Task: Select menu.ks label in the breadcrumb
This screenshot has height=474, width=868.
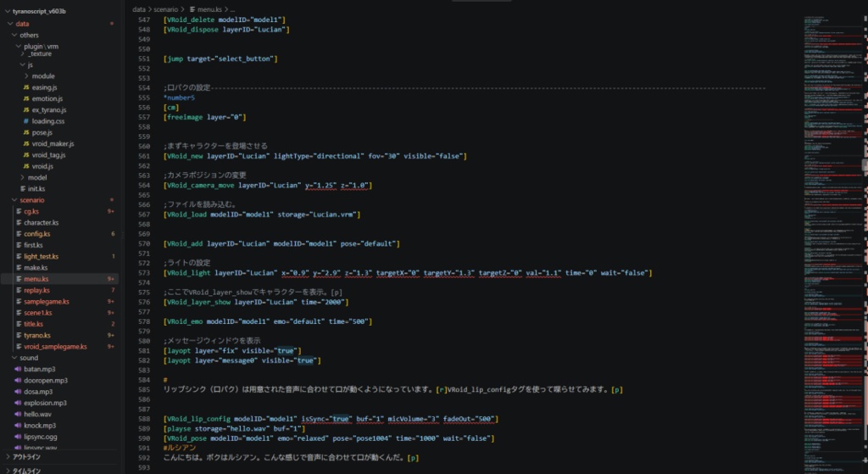Action: [209, 9]
